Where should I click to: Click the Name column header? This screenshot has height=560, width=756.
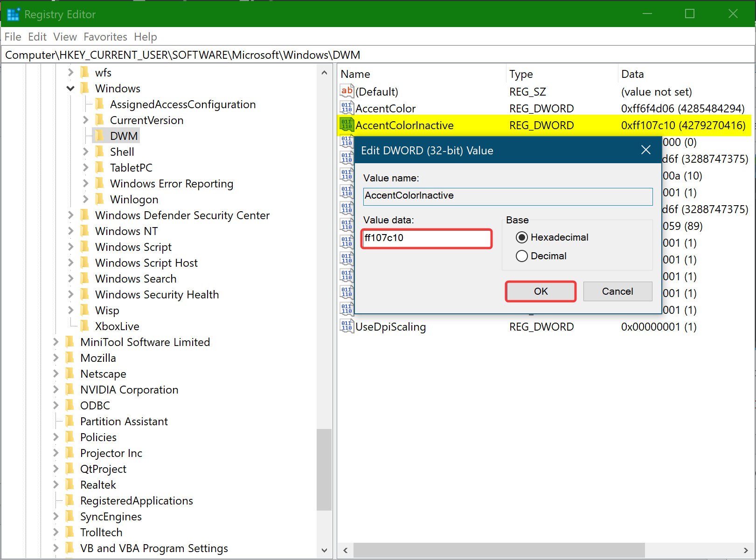[422, 74]
